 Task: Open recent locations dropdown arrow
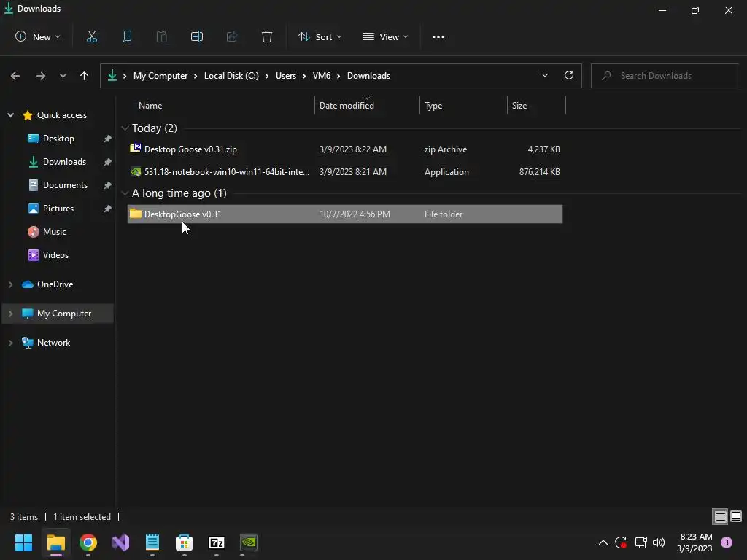click(63, 76)
